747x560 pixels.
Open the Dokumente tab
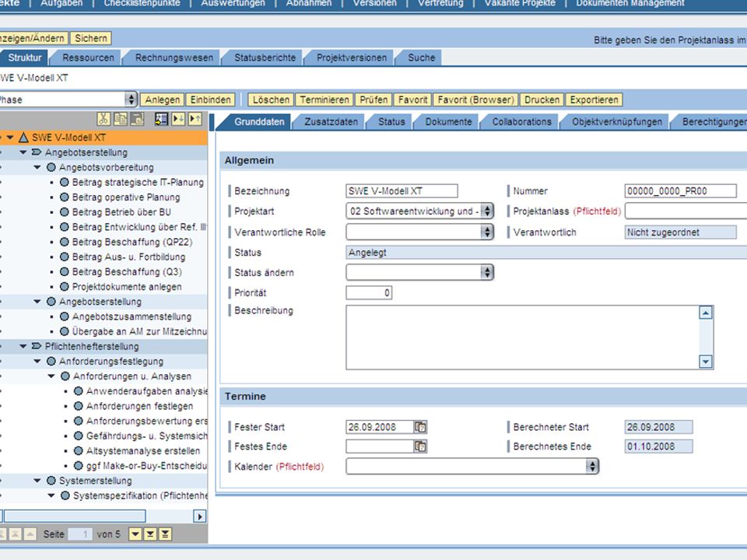[448, 122]
